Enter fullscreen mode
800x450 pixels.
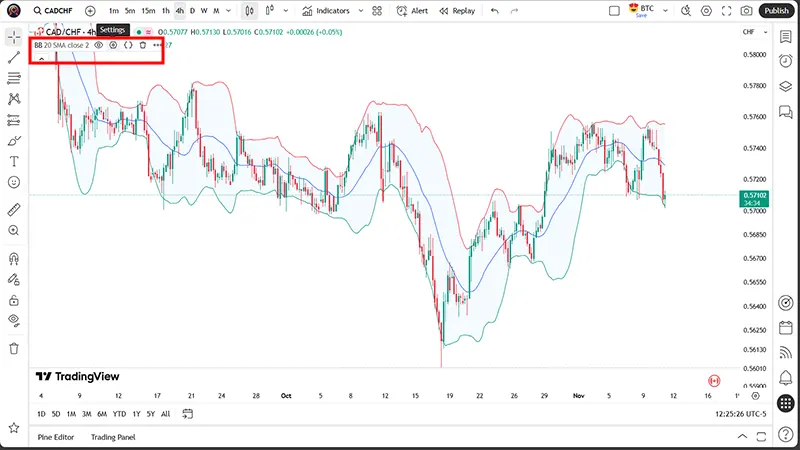(x=727, y=11)
